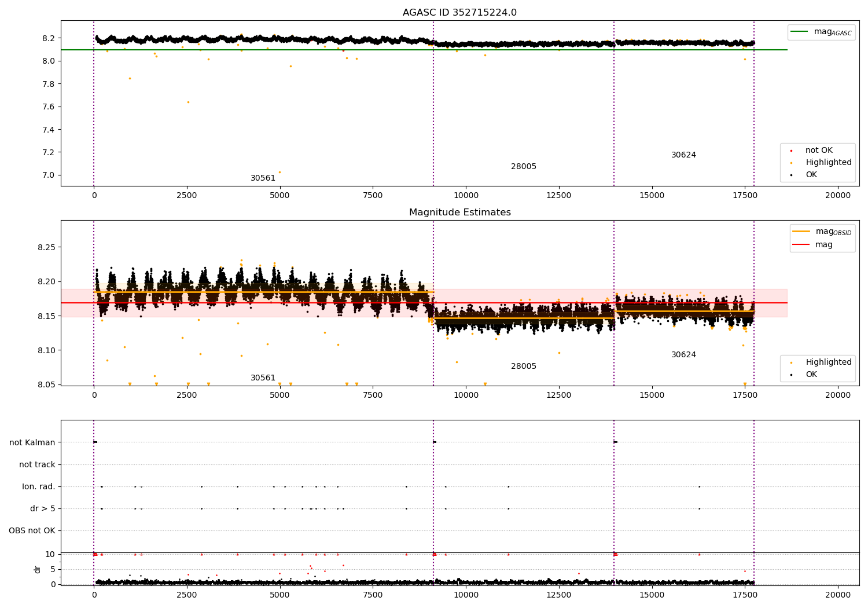The width and height of the screenshot is (868, 608).
Task: Click obsid label 28005 in Magnitude Estimates plot
Action: [524, 367]
